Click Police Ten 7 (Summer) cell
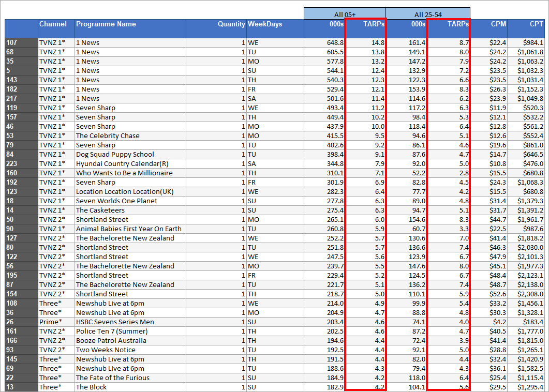This screenshot has width=549, height=392. point(130,331)
